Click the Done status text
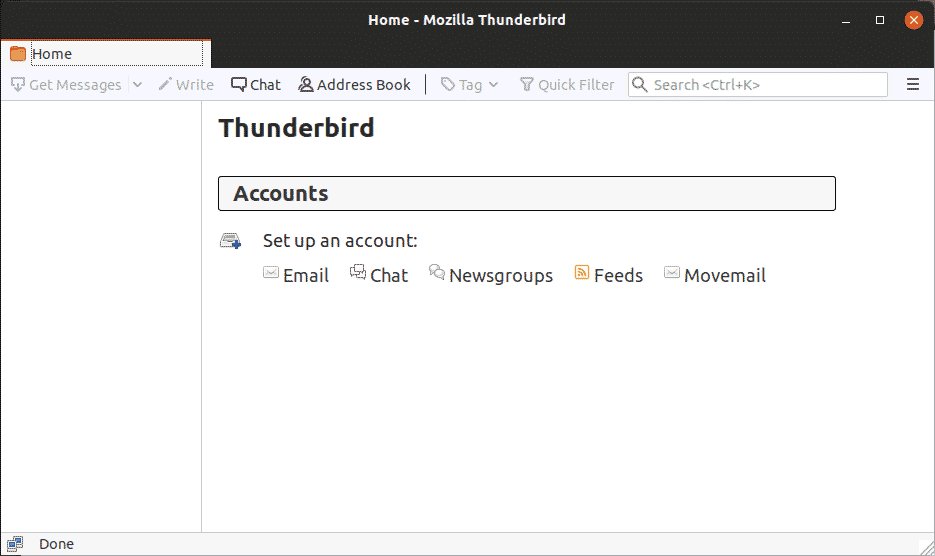The image size is (935, 556). coord(57,544)
